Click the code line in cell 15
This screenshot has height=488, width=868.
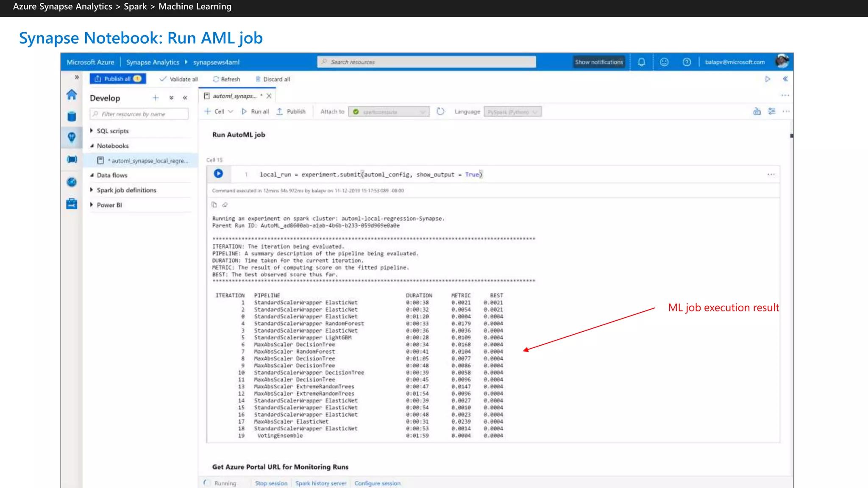[371, 175]
